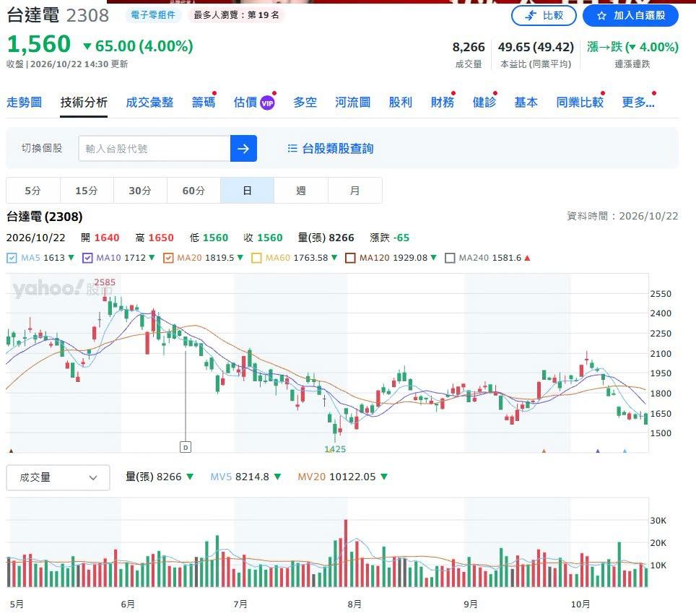Viewport: 696px width, 616px height.
Task: Select the 30分 interval
Action: (x=140, y=191)
